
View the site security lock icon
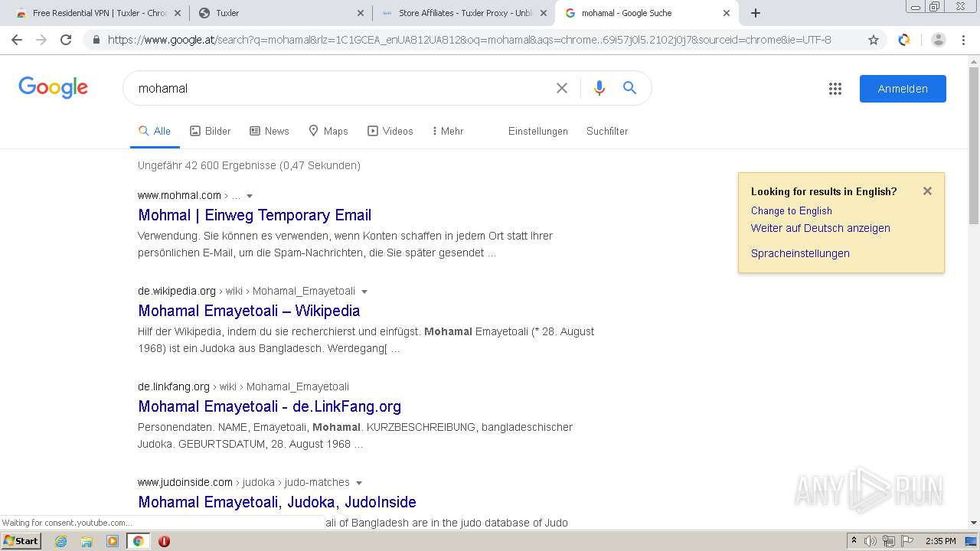[x=96, y=40]
